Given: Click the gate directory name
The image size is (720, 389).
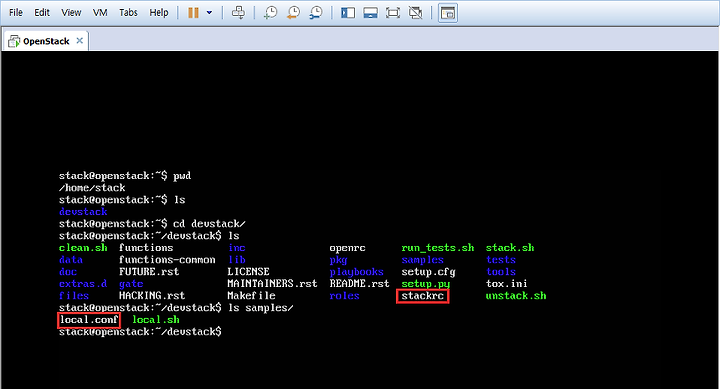Looking at the screenshot, I should click(131, 284).
